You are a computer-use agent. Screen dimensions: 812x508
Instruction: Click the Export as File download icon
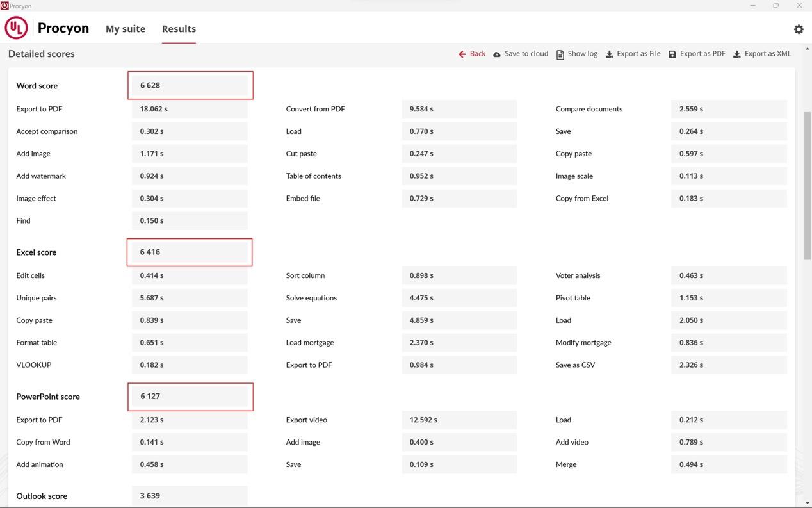click(x=609, y=54)
